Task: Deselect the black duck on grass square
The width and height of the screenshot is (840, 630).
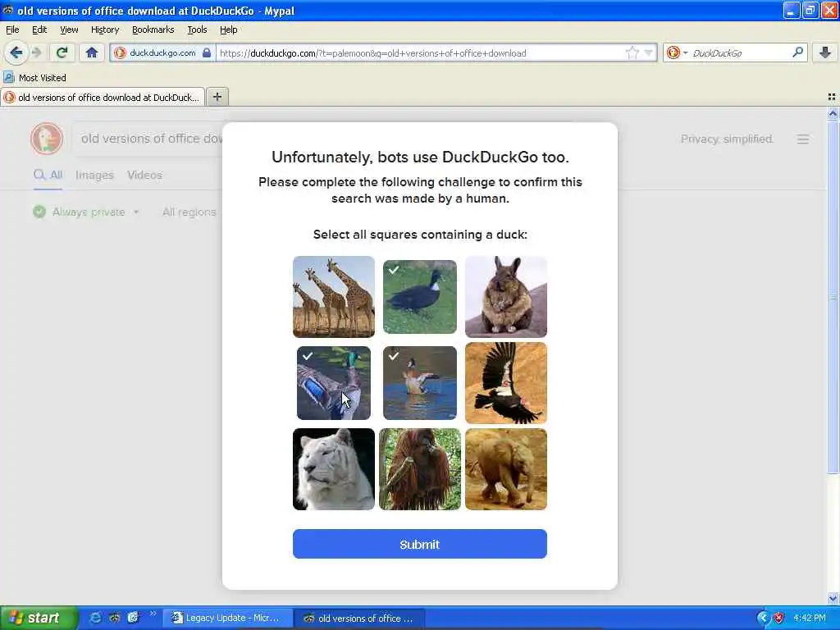Action: (420, 297)
